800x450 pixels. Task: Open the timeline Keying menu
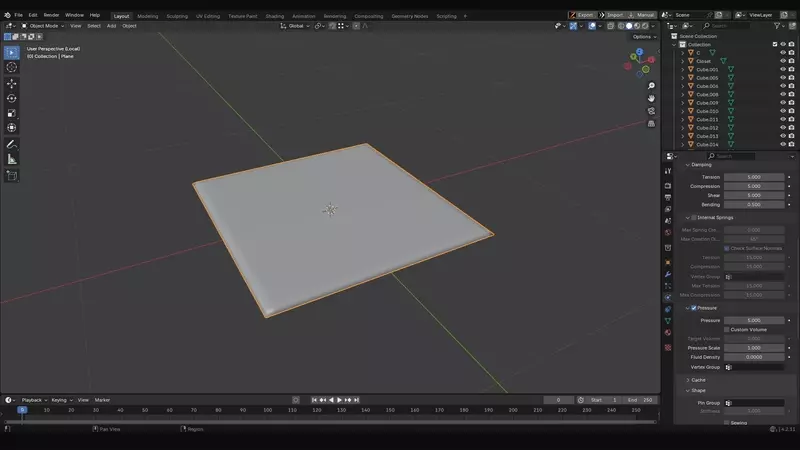tap(62, 400)
